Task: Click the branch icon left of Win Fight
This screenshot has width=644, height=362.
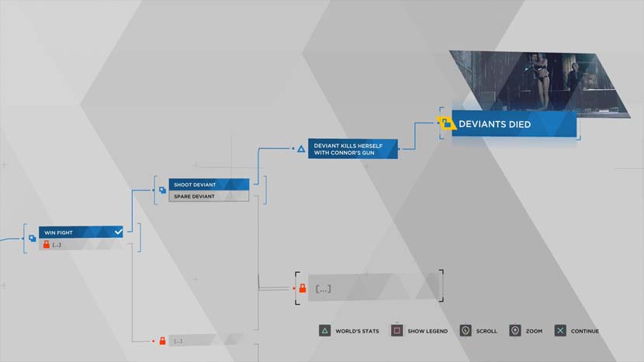Action: (32, 238)
